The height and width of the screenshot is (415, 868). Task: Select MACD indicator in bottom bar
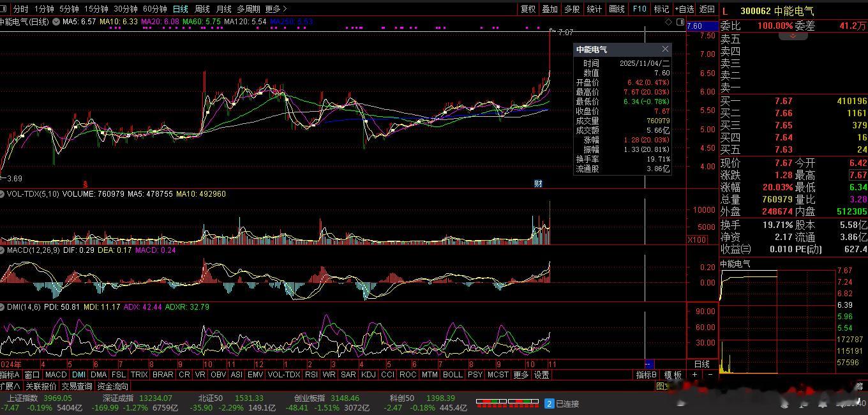tap(56, 375)
